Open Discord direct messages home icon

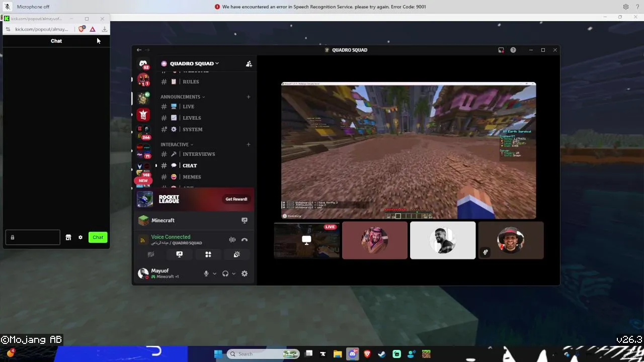[x=143, y=63]
